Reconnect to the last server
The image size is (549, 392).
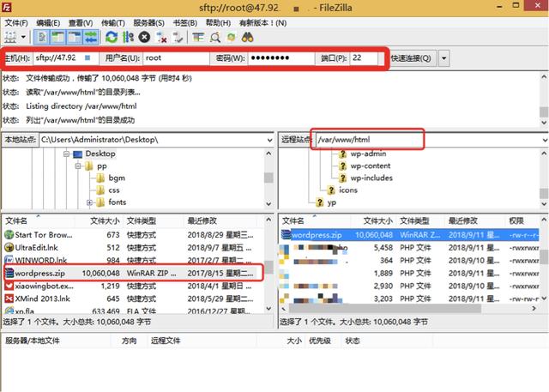point(178,37)
